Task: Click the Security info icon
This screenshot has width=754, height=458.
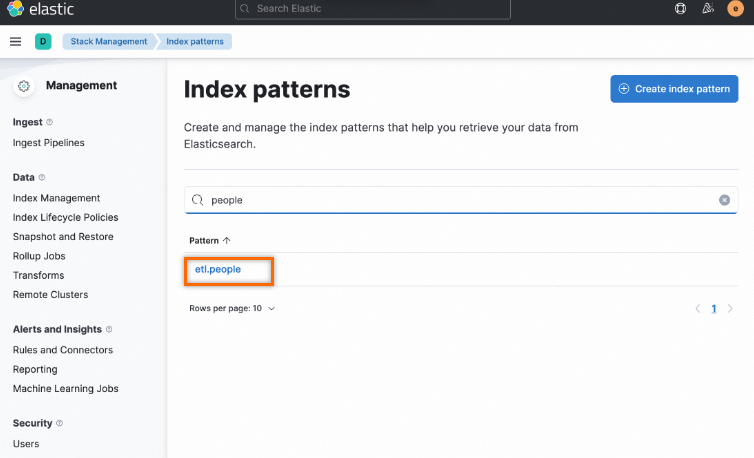Action: tap(60, 423)
